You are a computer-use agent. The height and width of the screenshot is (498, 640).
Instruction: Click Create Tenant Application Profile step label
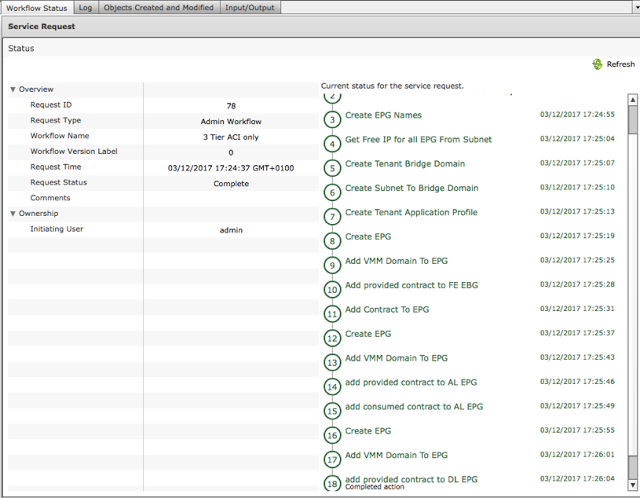tap(411, 212)
